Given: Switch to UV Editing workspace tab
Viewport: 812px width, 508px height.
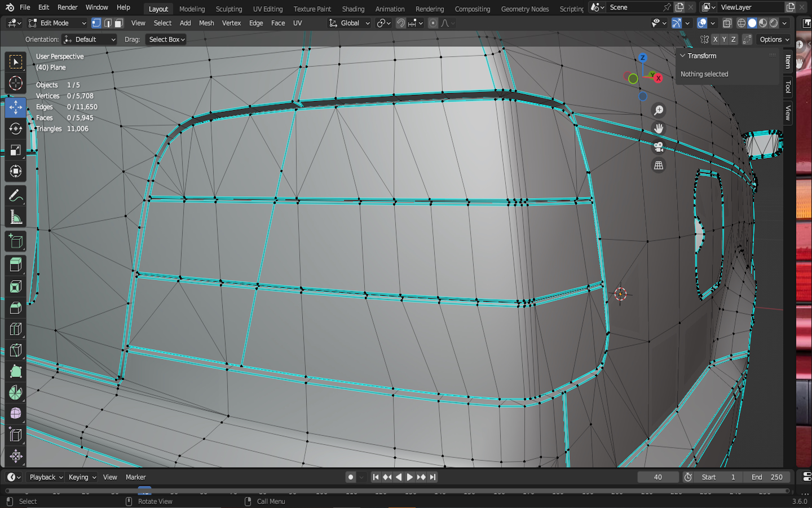Looking at the screenshot, I should point(268,8).
